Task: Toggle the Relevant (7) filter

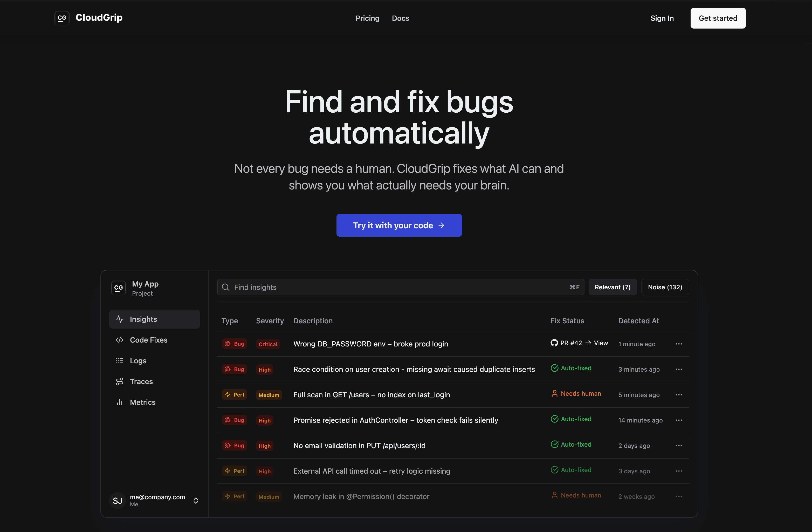Action: click(613, 287)
